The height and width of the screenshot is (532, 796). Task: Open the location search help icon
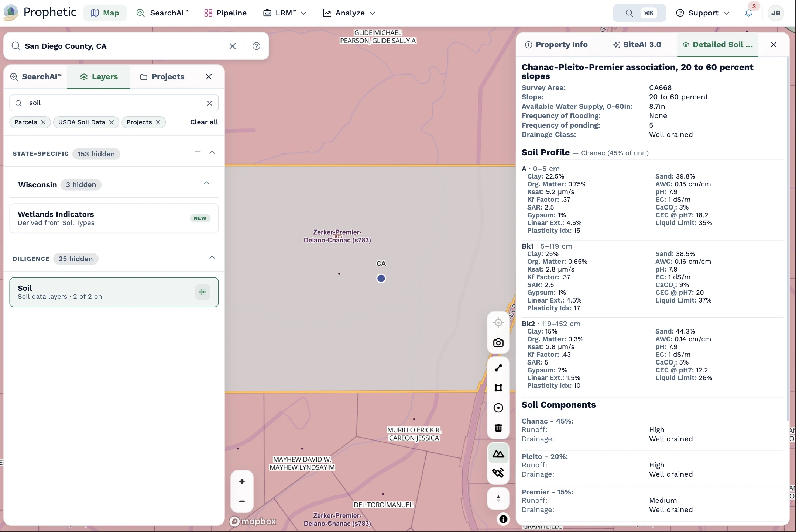(x=256, y=46)
